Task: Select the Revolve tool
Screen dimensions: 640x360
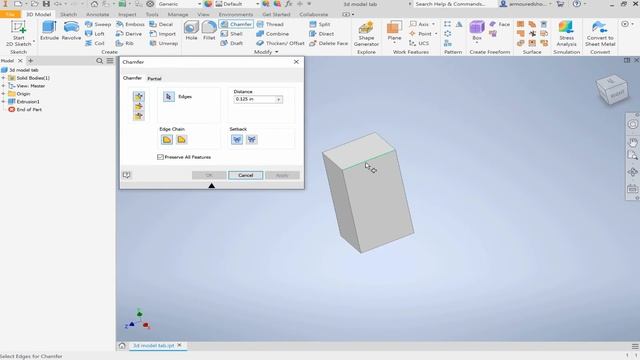Action: click(71, 31)
